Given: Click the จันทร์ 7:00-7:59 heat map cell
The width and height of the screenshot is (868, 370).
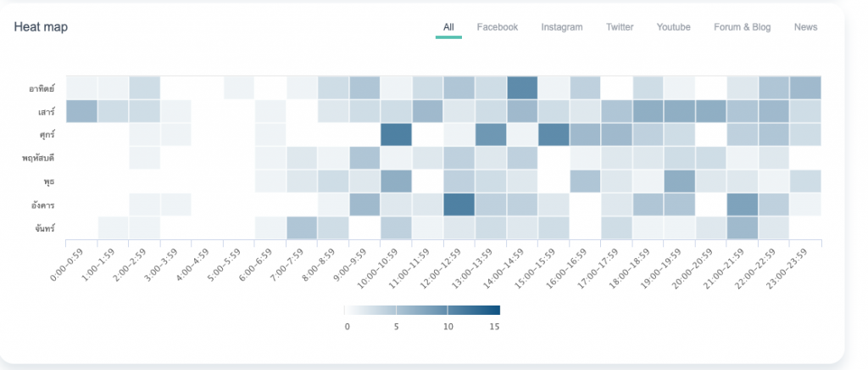Looking at the screenshot, I should [x=301, y=228].
